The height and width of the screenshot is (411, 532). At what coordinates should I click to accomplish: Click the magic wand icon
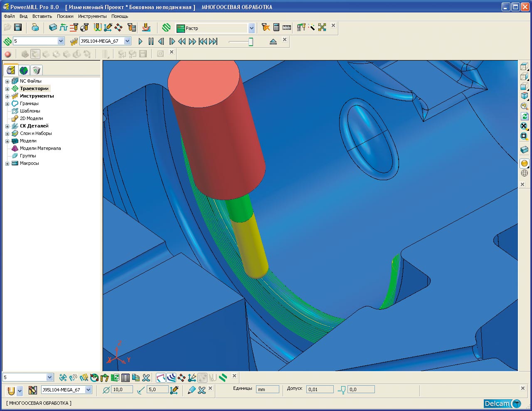[x=312, y=27]
